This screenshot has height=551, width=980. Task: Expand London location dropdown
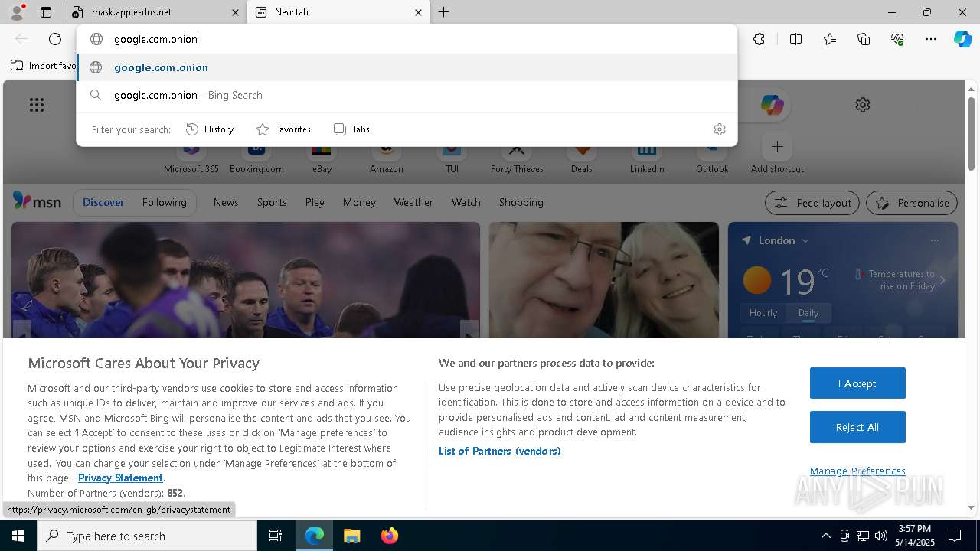coord(805,240)
